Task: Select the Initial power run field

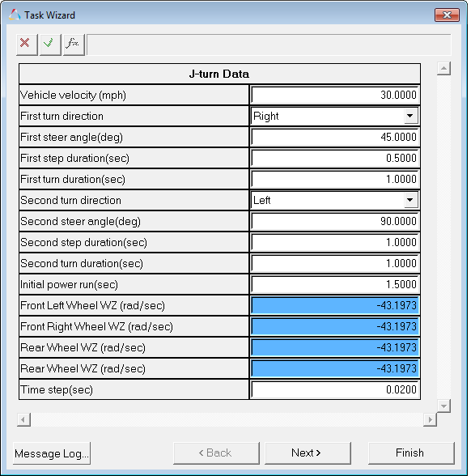Action: point(335,284)
